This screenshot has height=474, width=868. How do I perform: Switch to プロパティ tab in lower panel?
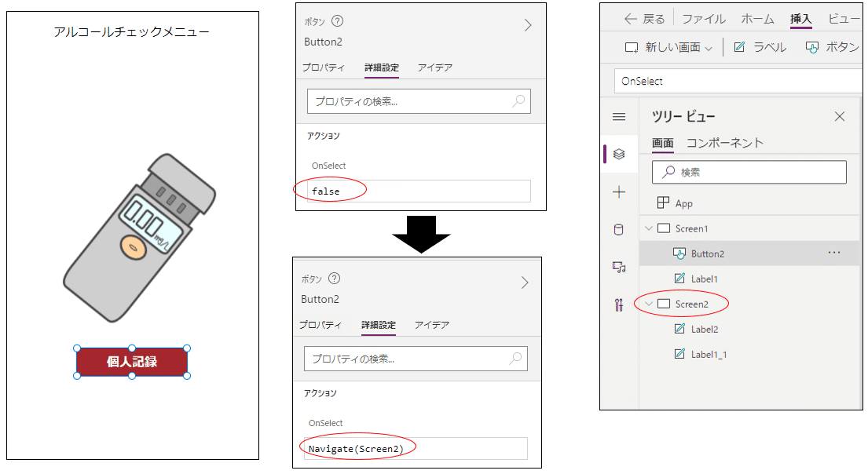point(320,325)
